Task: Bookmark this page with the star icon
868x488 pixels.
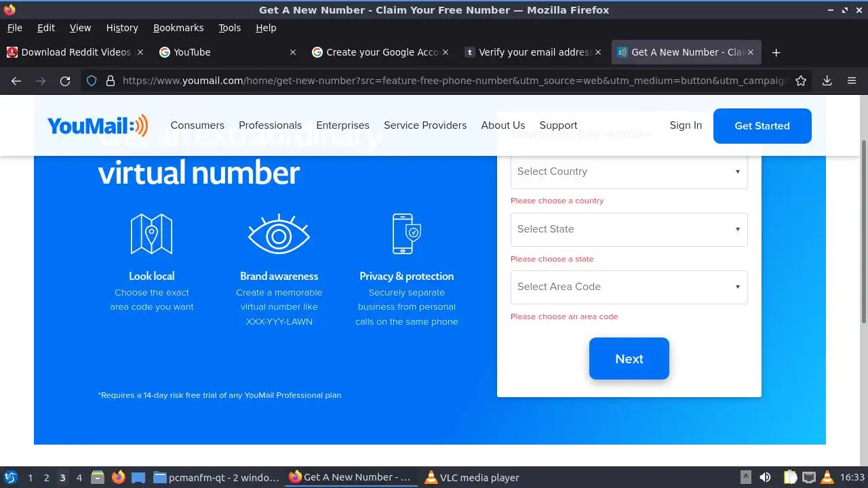Action: [x=801, y=81]
